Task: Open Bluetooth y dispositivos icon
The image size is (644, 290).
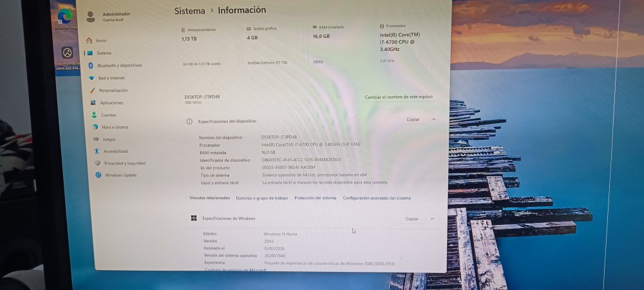Action: pyautogui.click(x=91, y=65)
